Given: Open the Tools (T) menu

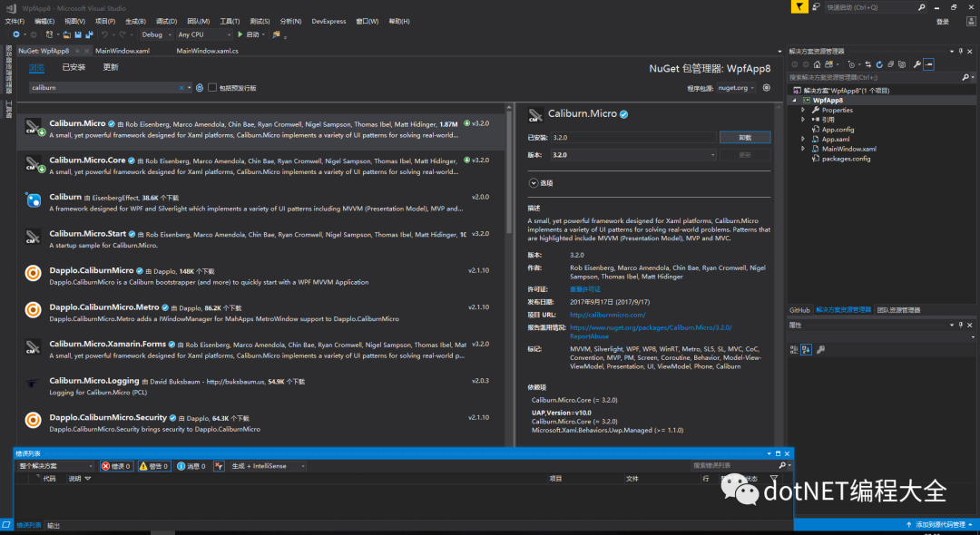Looking at the screenshot, I should tap(230, 21).
